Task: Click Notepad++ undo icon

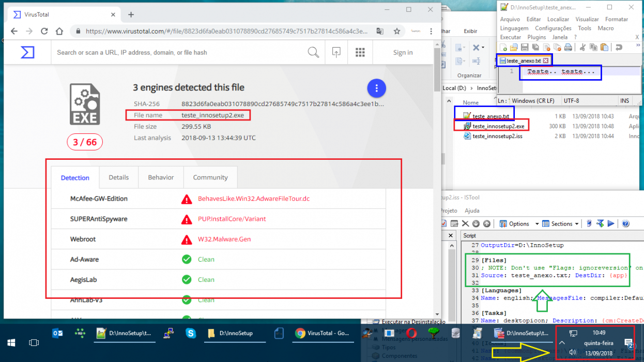Action: [x=619, y=48]
